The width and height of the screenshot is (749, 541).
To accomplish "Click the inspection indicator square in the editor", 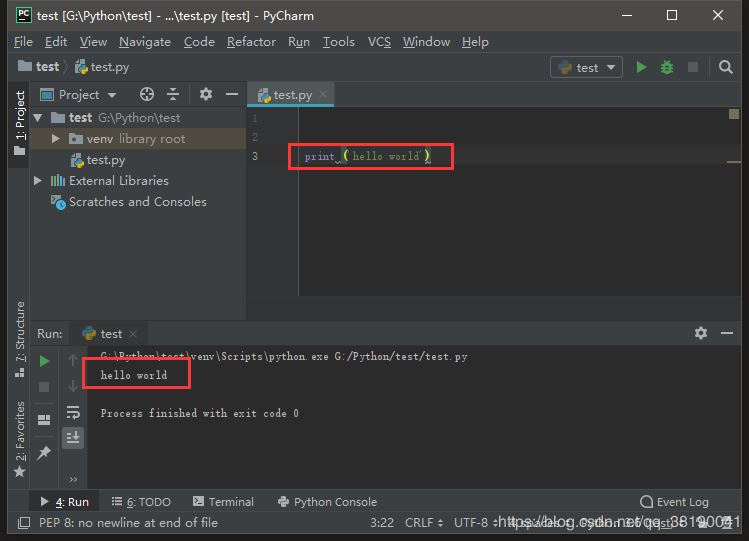I will (x=734, y=114).
